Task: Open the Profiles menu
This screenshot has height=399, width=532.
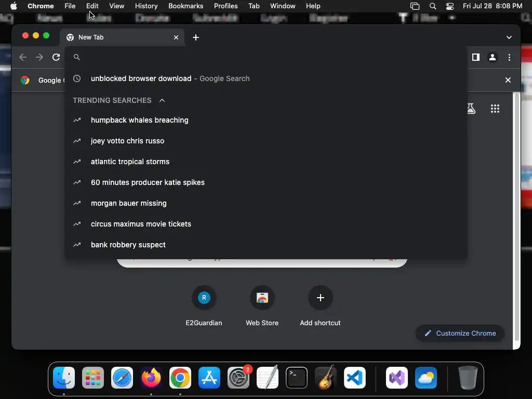Action: 226,6
